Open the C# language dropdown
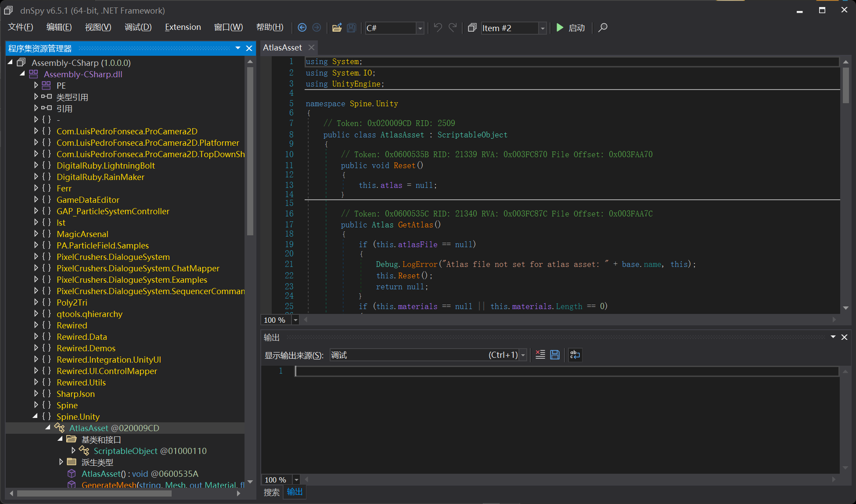This screenshot has height=504, width=856. [420, 28]
